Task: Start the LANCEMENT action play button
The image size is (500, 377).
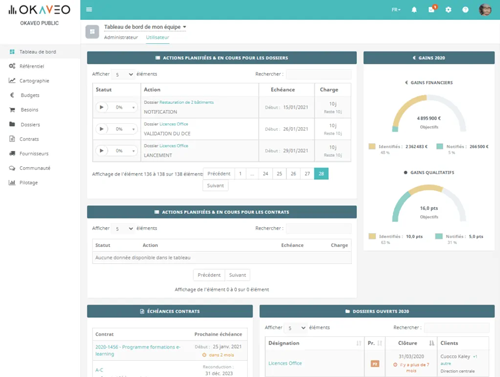Action: tap(101, 151)
